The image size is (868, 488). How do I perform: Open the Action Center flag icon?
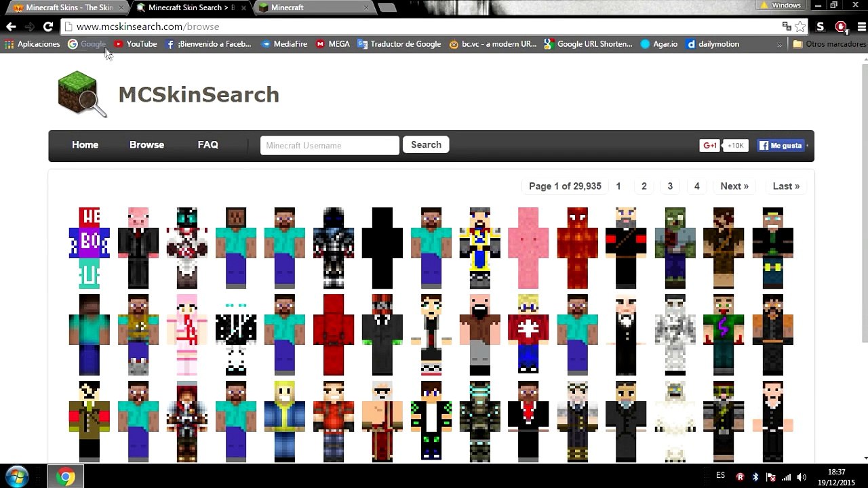click(x=771, y=476)
